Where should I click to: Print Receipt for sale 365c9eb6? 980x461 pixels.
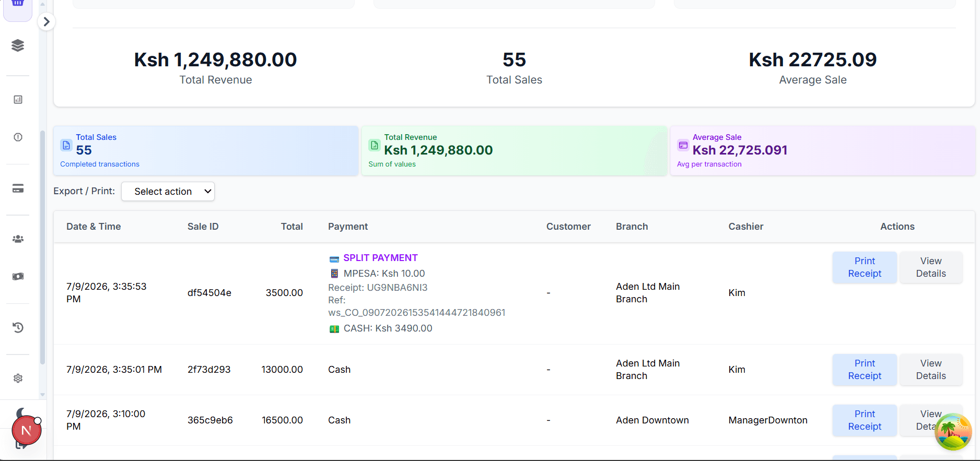(865, 420)
